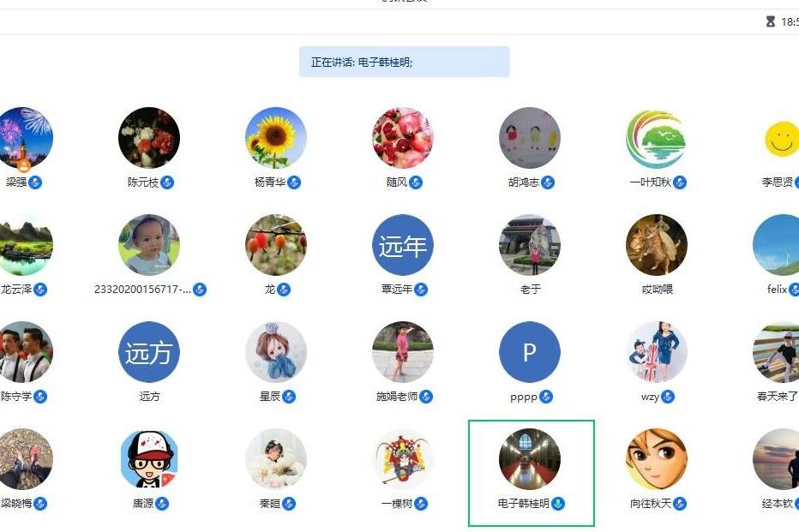Click the mic icon beside 唐源
This screenshot has height=532, width=799.
point(162,504)
